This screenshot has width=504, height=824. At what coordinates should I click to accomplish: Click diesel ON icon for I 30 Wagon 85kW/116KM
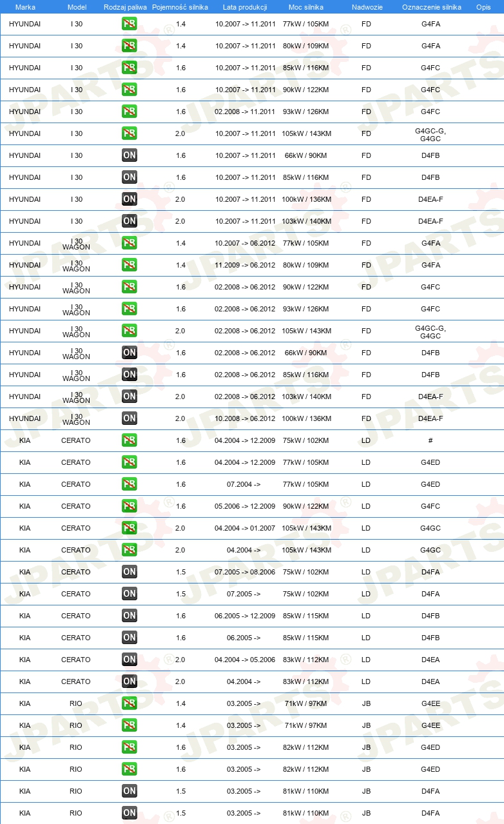click(x=129, y=375)
